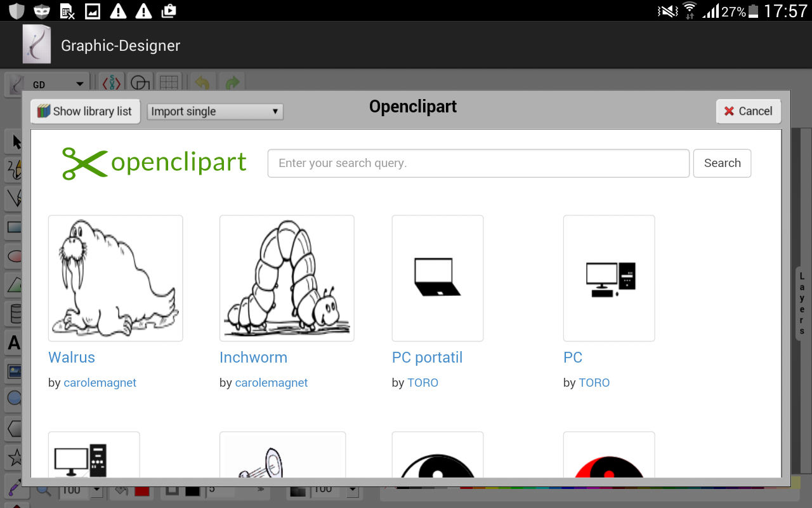Select the laptop PC portatil thumbnail
812x508 pixels.
(x=438, y=278)
